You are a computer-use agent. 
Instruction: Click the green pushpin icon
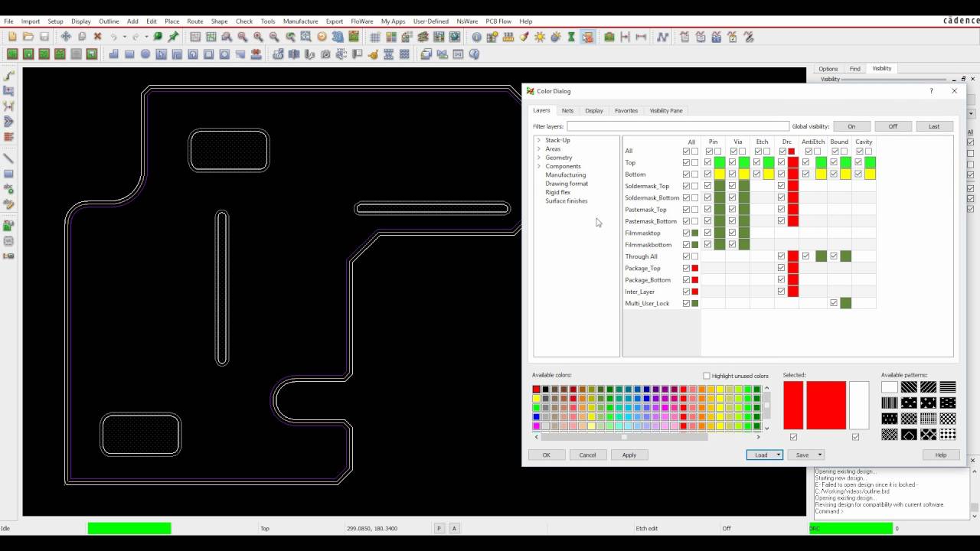point(174,37)
